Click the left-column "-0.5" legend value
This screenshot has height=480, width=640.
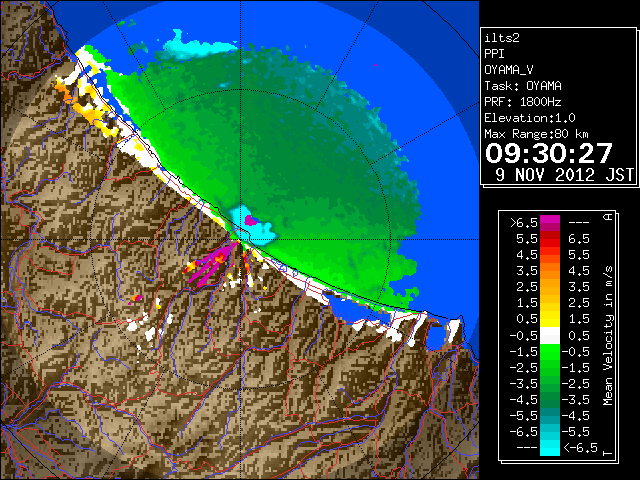click(x=524, y=336)
